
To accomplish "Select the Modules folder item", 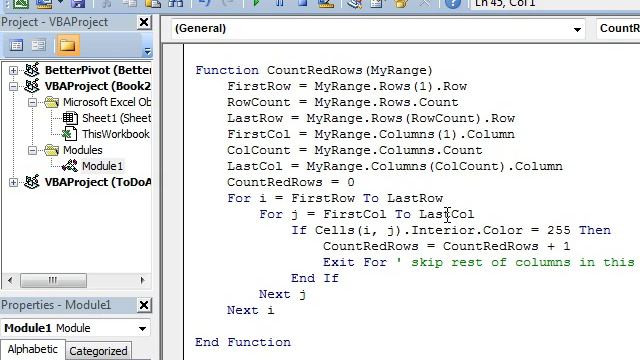I will [x=82, y=150].
